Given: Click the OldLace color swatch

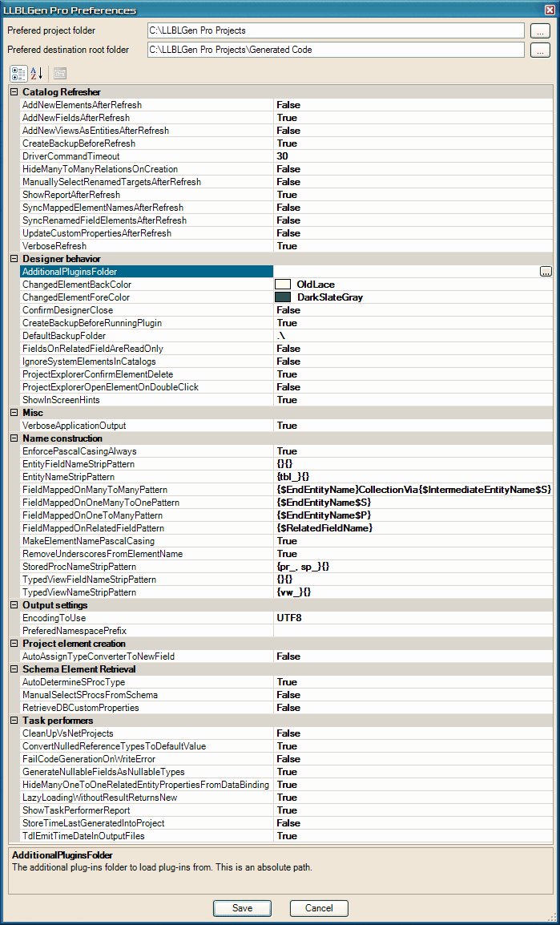Looking at the screenshot, I should click(284, 285).
